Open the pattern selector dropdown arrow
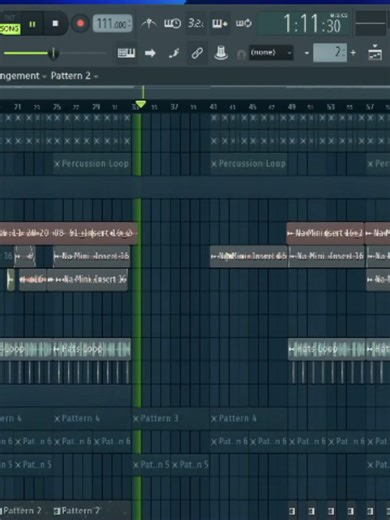Image resolution: width=390 pixels, height=520 pixels. [306, 53]
